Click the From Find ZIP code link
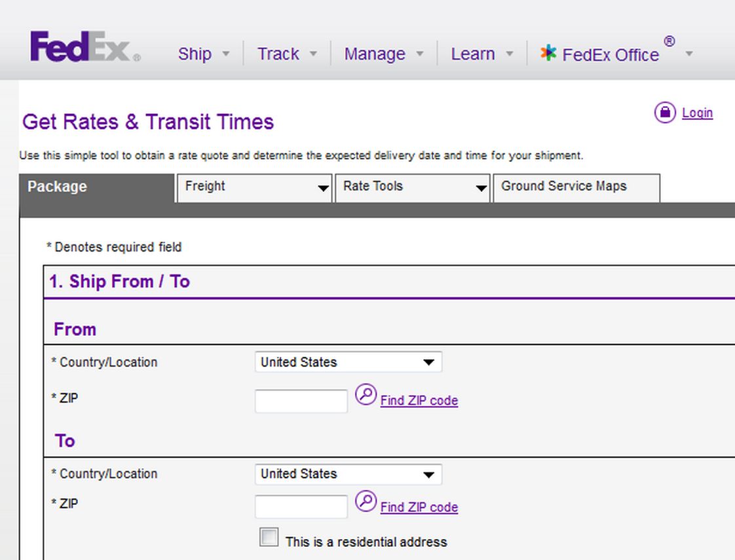Screen dimensions: 735x560 point(419,401)
